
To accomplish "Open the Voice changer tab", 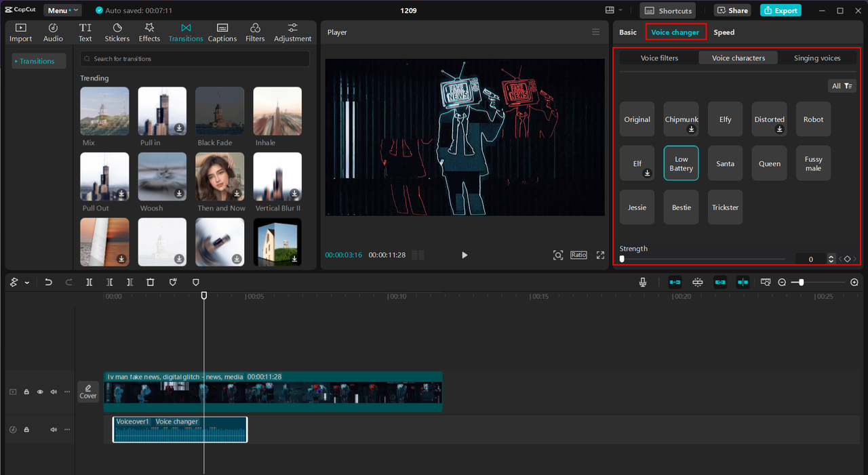I will point(675,32).
